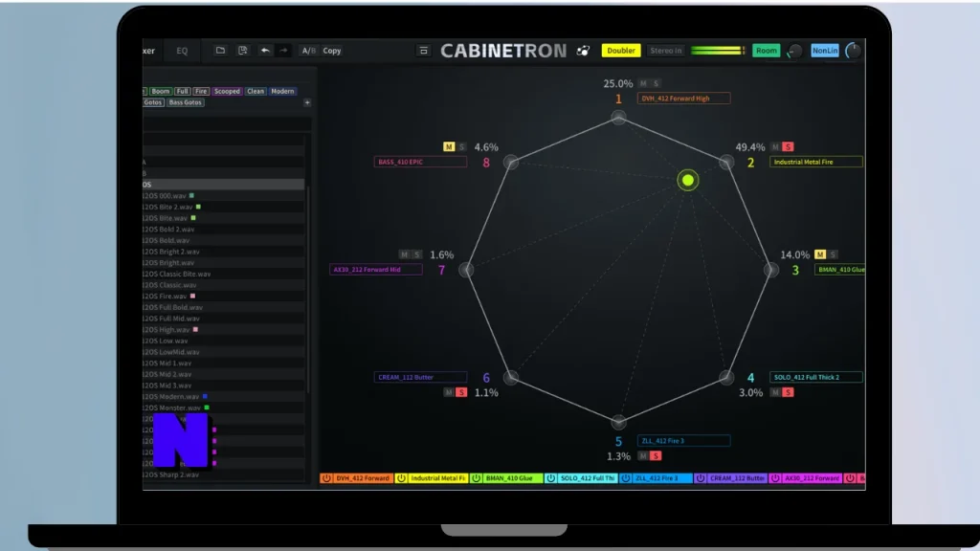Click the Stereo In button

(665, 51)
